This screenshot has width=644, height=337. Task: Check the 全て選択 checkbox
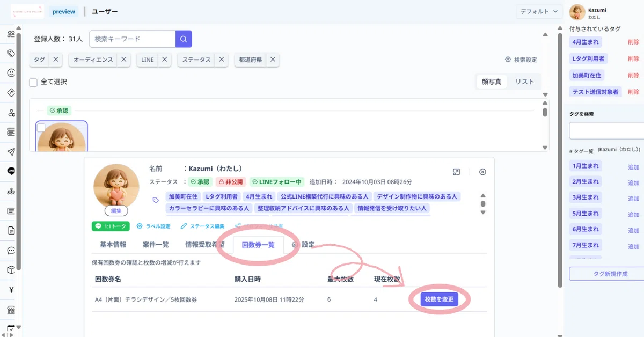pos(33,82)
